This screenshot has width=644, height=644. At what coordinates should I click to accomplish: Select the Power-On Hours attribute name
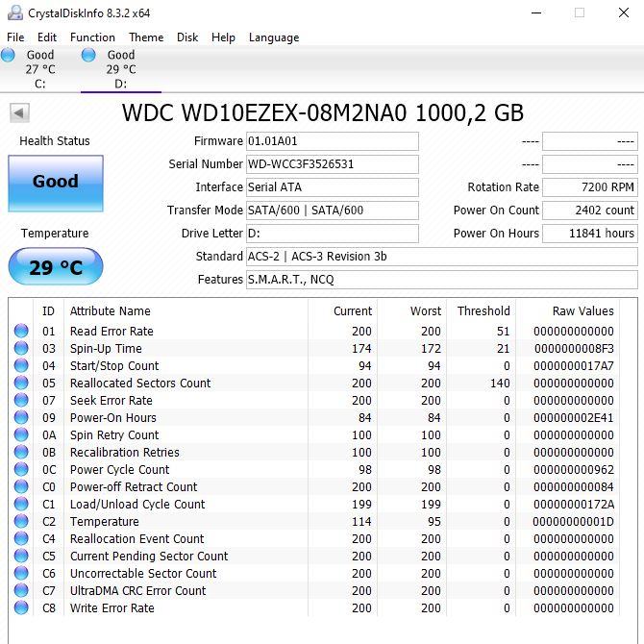[113, 417]
